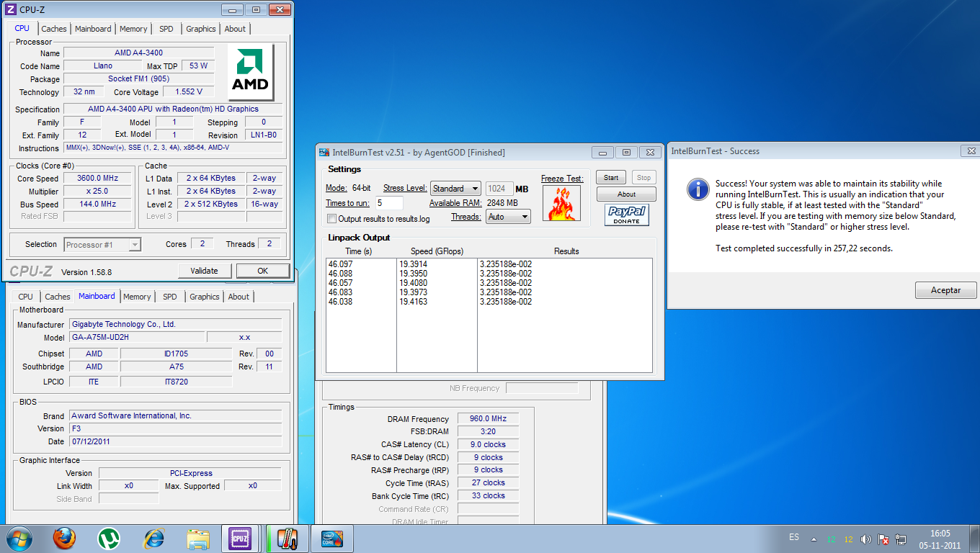Open Graphics tab in the processor CPU-Z window
Image resolution: width=980 pixels, height=553 pixels.
(x=200, y=29)
